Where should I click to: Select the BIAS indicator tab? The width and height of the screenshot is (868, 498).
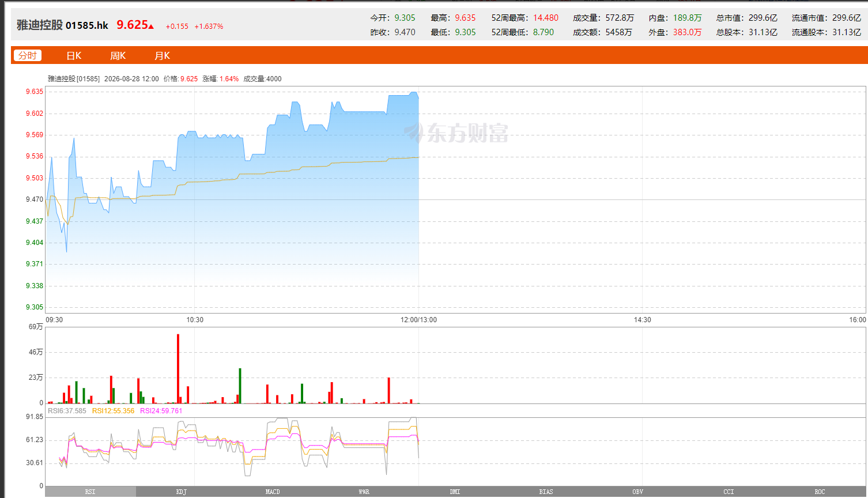[546, 492]
